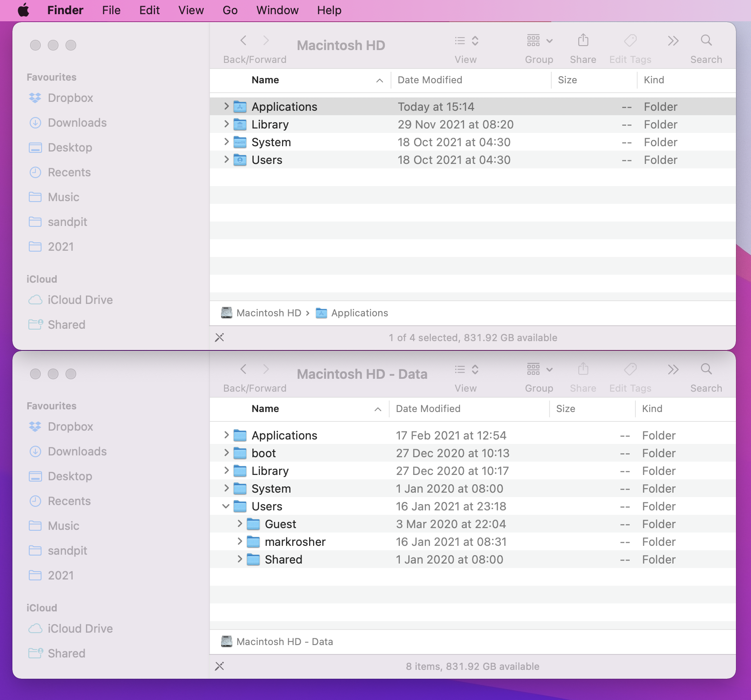Select Applications row in Macintosh HD - Data
751x700 pixels.
[473, 435]
